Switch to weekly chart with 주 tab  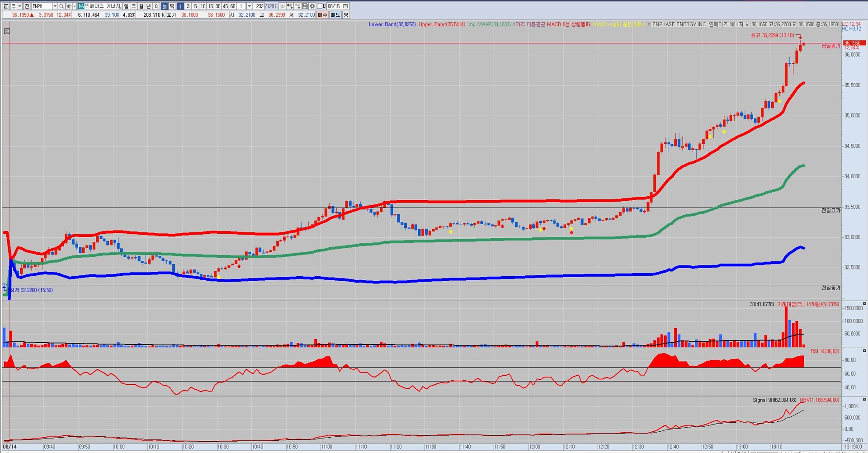[134, 6]
